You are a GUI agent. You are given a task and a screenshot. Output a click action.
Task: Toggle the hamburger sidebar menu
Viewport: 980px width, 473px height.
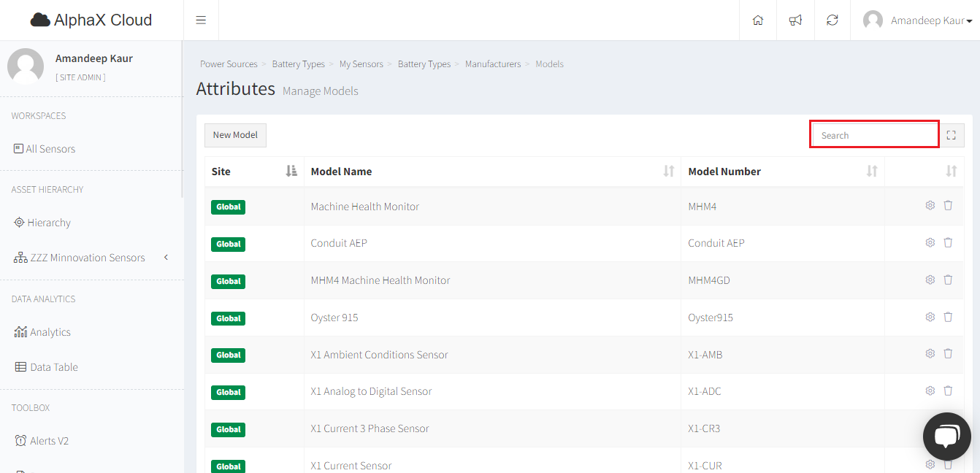click(x=201, y=20)
